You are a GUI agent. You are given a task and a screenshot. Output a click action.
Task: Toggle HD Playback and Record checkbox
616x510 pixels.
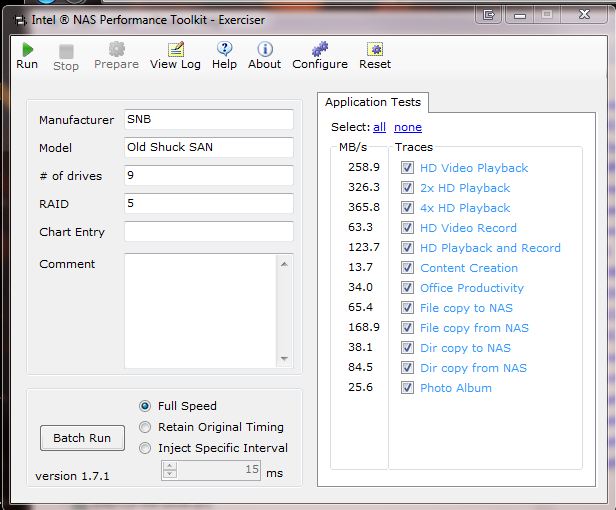click(x=407, y=248)
